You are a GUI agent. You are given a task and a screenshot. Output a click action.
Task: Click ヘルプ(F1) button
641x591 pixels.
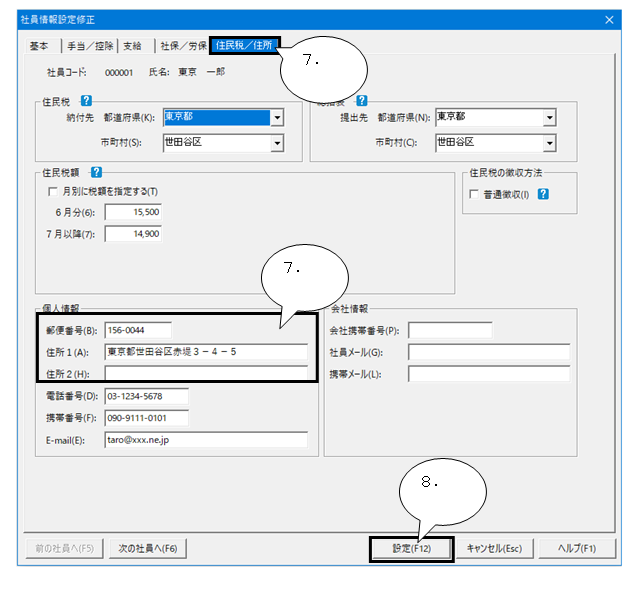click(x=577, y=548)
